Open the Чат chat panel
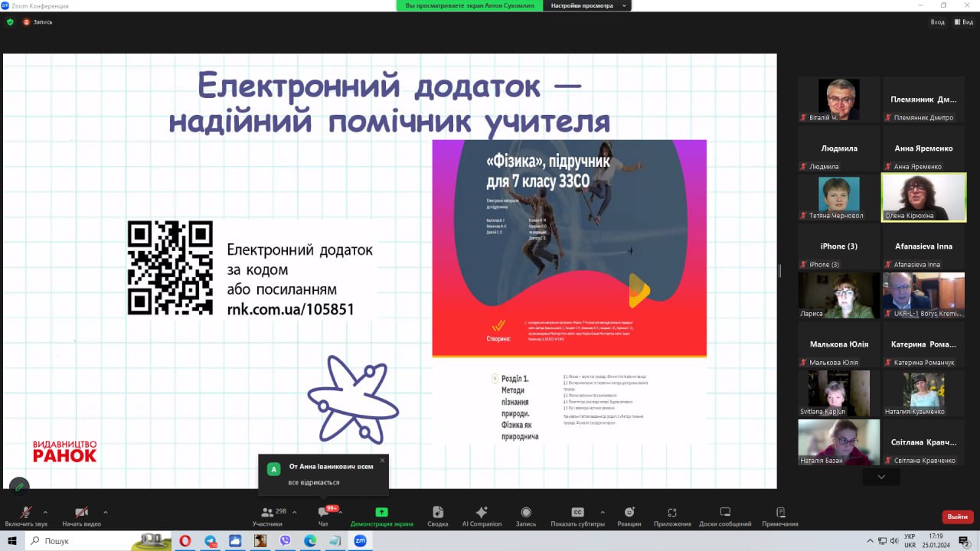 click(x=323, y=513)
